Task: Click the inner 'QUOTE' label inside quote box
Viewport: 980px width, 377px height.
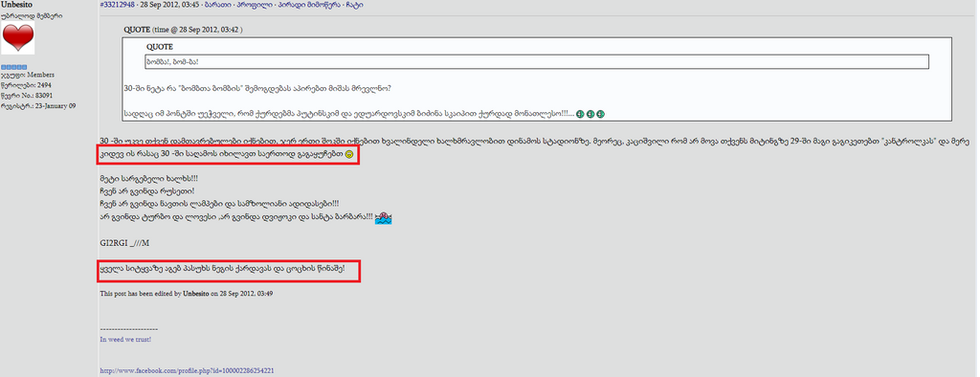Action: tap(160, 47)
